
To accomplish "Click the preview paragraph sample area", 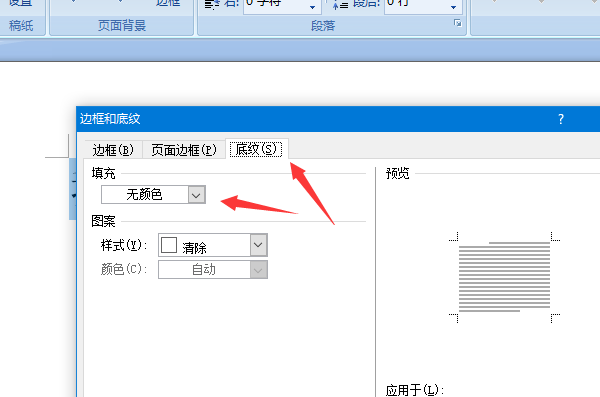I will coord(504,277).
